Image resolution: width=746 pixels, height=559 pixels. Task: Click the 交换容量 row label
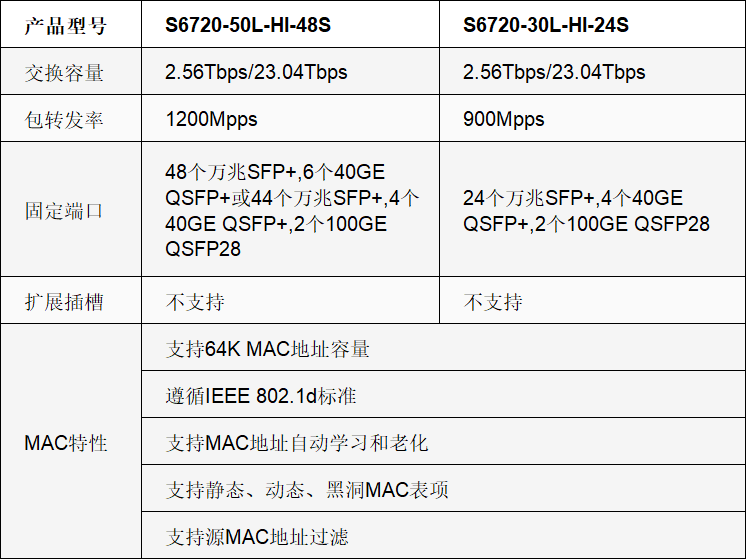tap(65, 72)
